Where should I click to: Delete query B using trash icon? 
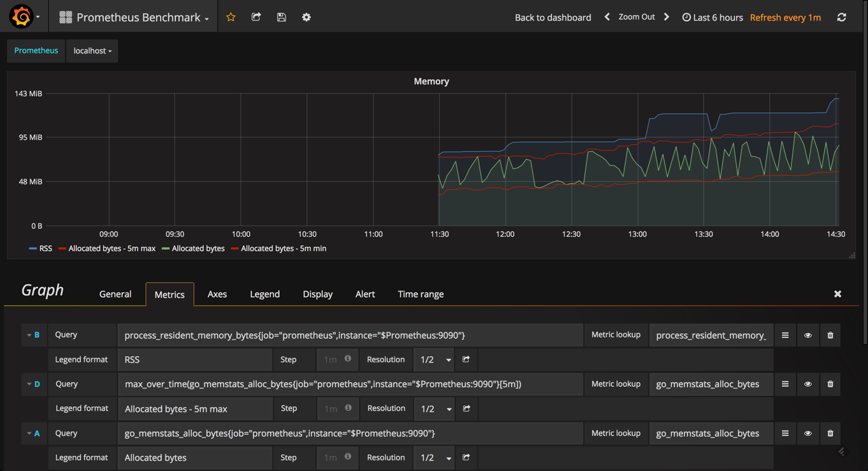(x=830, y=335)
